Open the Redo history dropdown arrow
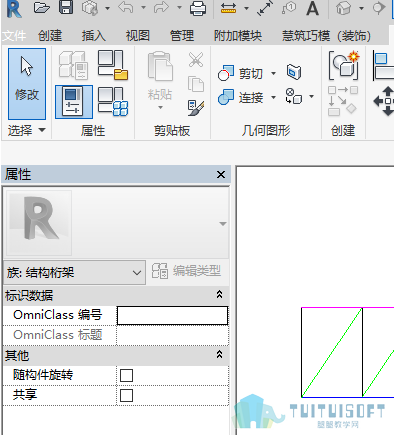The width and height of the screenshot is (394, 435). tap(179, 7)
